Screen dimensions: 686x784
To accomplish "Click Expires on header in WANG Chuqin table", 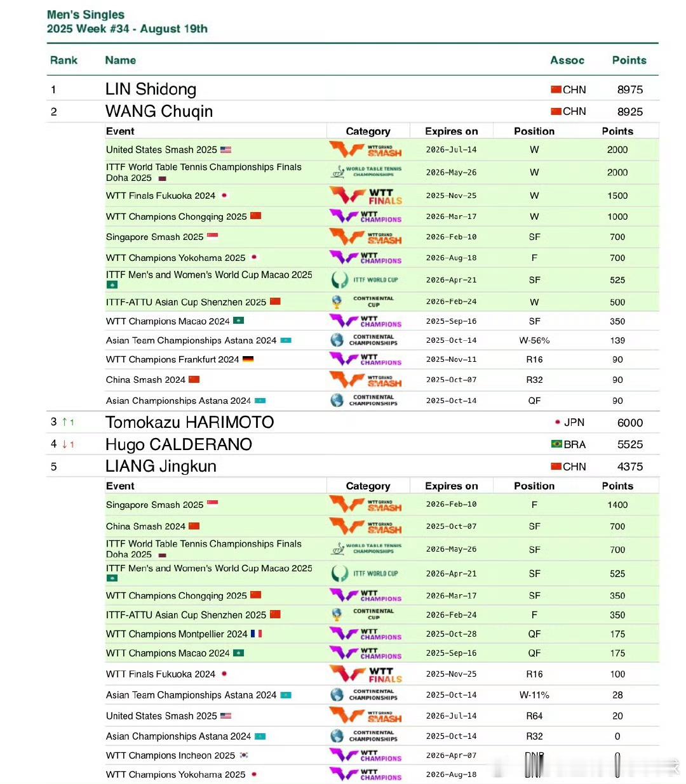I will (x=451, y=131).
